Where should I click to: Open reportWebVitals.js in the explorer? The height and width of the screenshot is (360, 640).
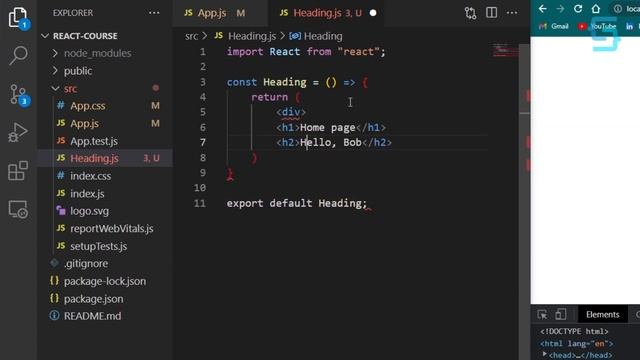[112, 229]
